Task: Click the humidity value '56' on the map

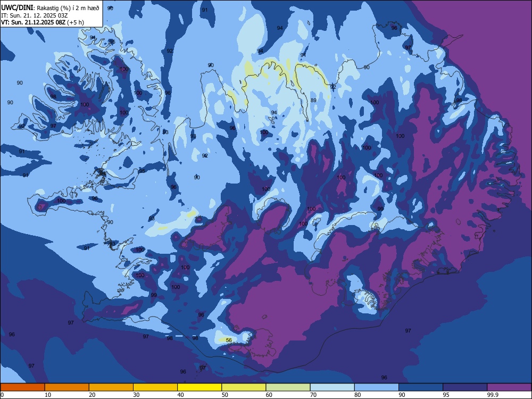Action: 229,340
